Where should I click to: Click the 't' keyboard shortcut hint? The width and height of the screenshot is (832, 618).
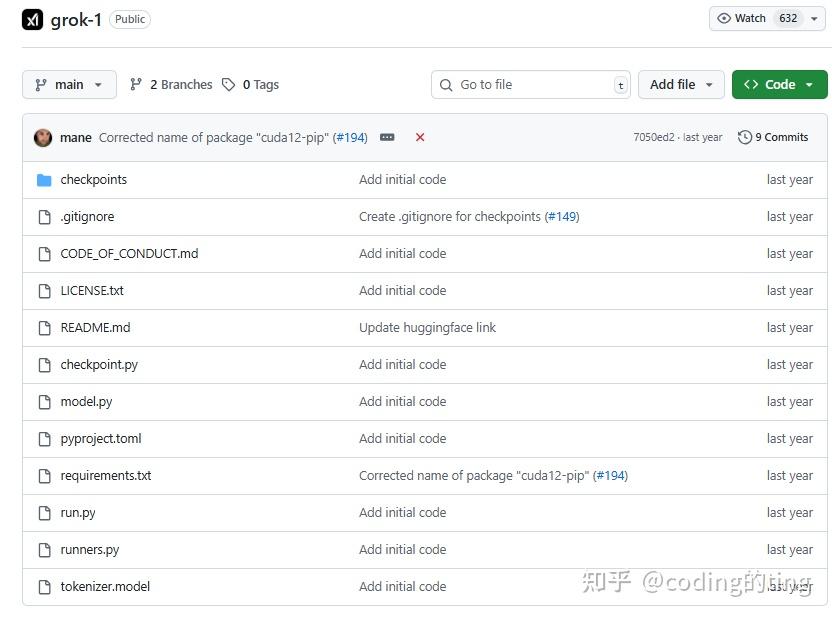pos(620,85)
